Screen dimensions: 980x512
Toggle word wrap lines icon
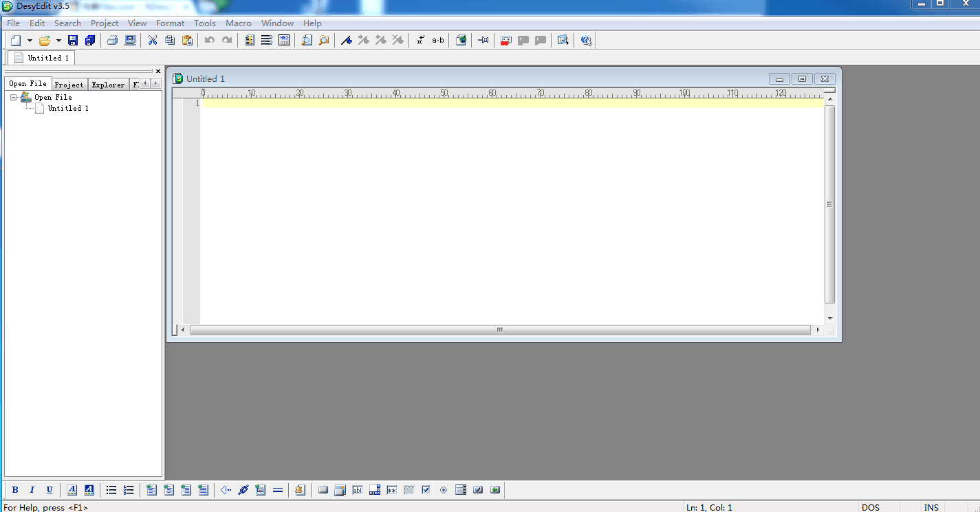pos(267,41)
